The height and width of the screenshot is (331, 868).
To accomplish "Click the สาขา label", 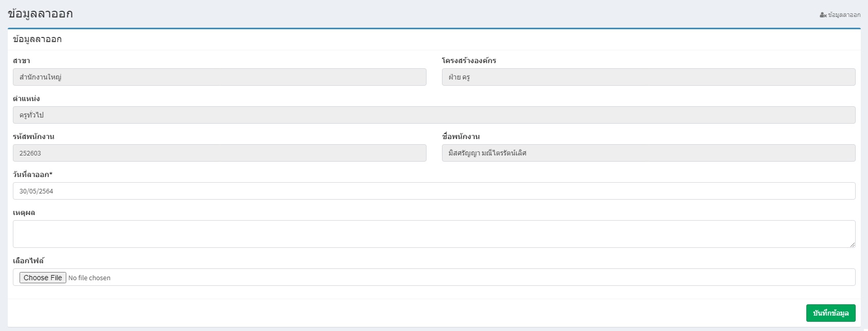I will tap(22, 61).
